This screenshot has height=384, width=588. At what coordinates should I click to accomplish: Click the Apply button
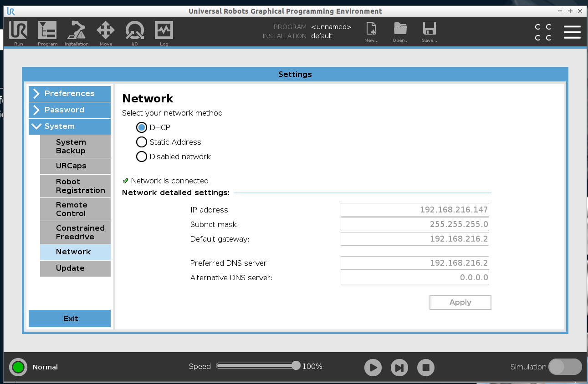point(460,303)
